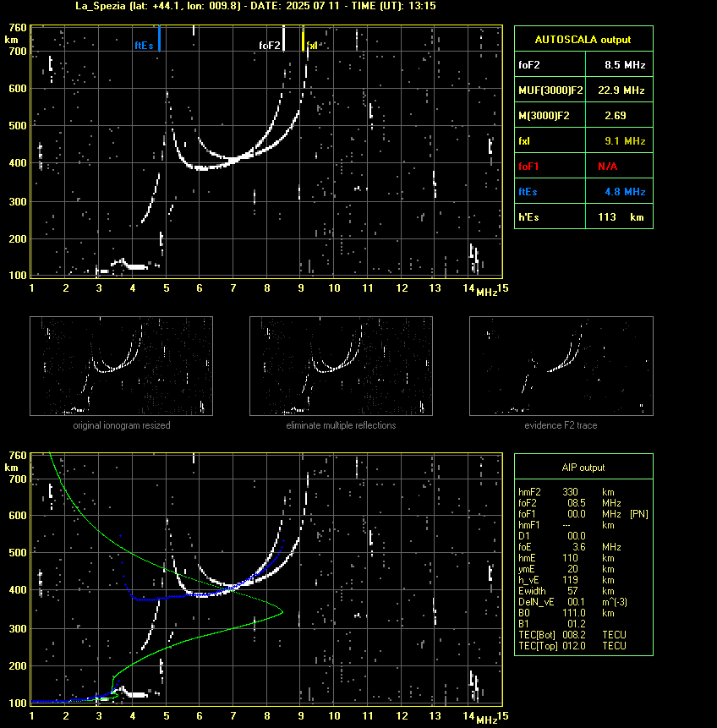Click the foF2 label in AUTOSCALA table
Viewport: 717px width, 728px height.
pyautogui.click(x=529, y=65)
